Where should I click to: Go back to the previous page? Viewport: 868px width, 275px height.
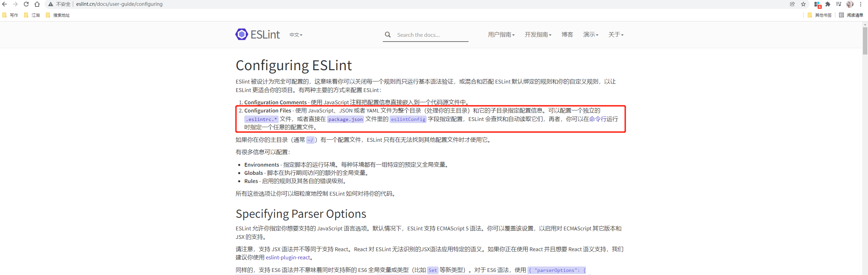pyautogui.click(x=4, y=4)
